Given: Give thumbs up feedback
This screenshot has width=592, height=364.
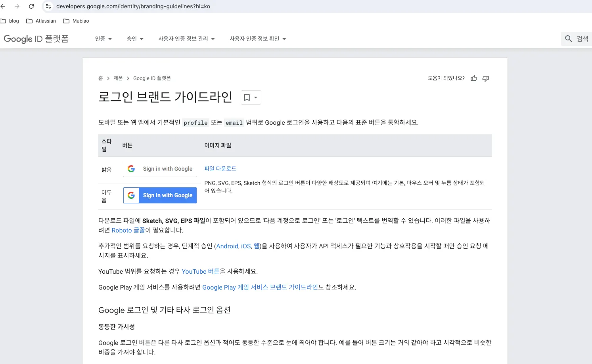Looking at the screenshot, I should point(474,78).
